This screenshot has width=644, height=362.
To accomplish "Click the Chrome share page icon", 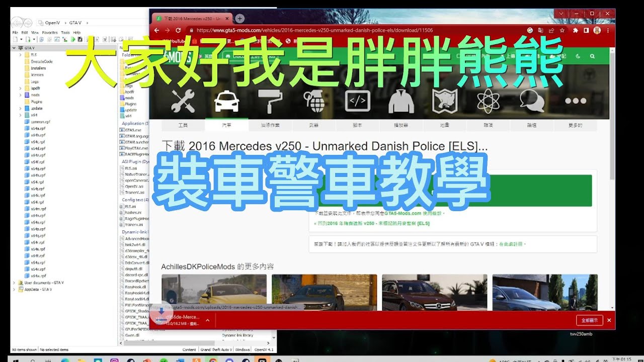I will pyautogui.click(x=551, y=30).
